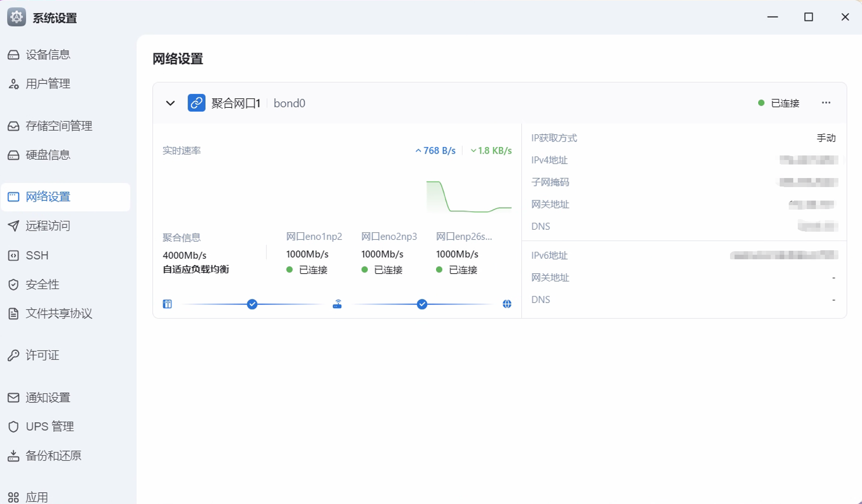Navigate to UPS 管理

50,427
